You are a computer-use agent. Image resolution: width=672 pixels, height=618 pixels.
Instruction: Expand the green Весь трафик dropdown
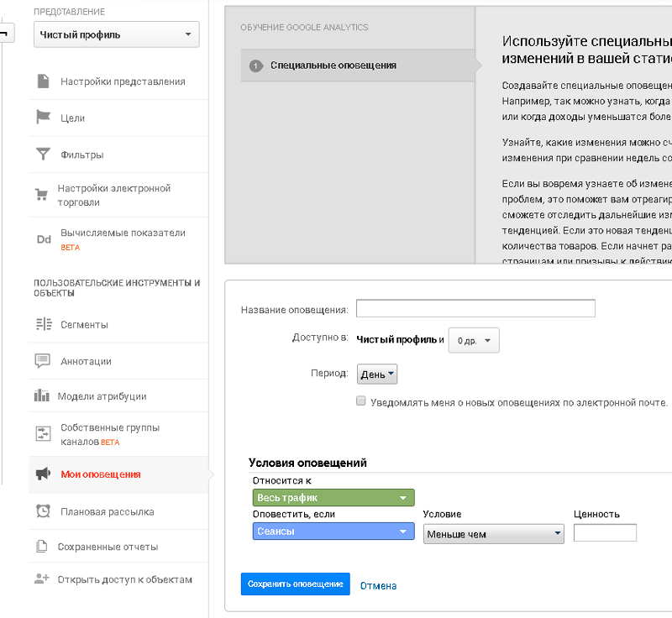pyautogui.click(x=333, y=498)
